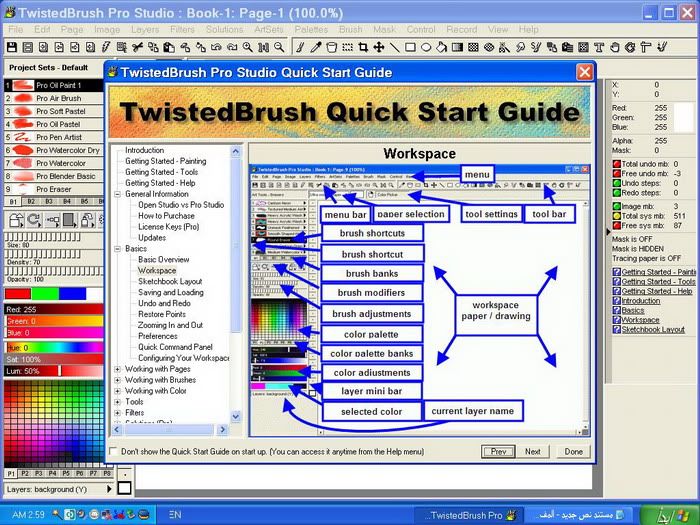
Task: Click the Prev button
Action: [498, 451]
